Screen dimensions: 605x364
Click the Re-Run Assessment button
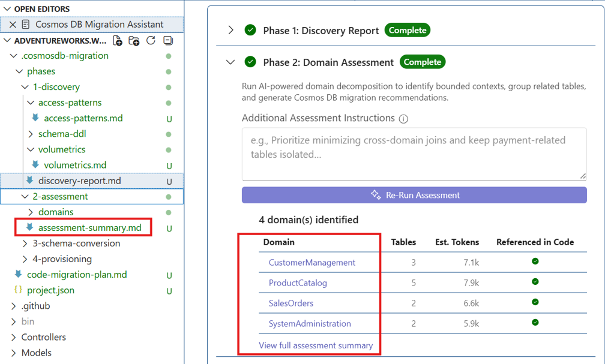(414, 195)
